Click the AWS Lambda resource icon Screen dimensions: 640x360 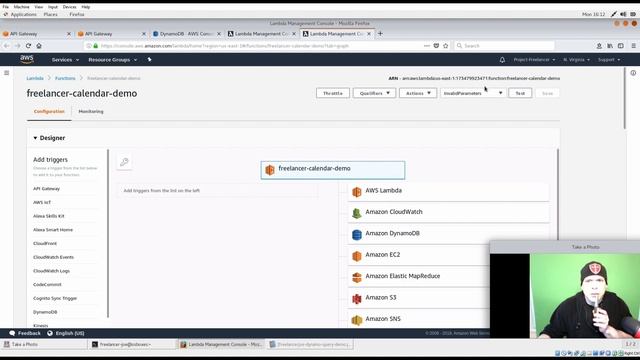click(357, 191)
